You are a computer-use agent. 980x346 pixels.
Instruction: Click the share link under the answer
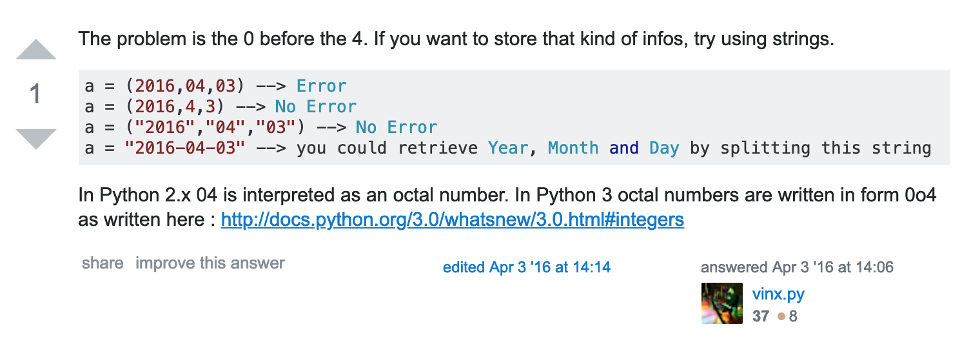tap(103, 263)
